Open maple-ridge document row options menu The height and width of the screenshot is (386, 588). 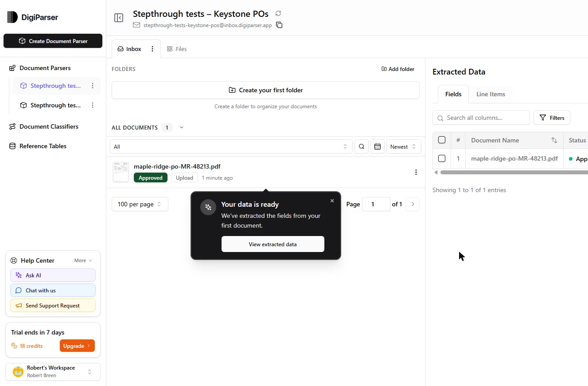pos(416,172)
